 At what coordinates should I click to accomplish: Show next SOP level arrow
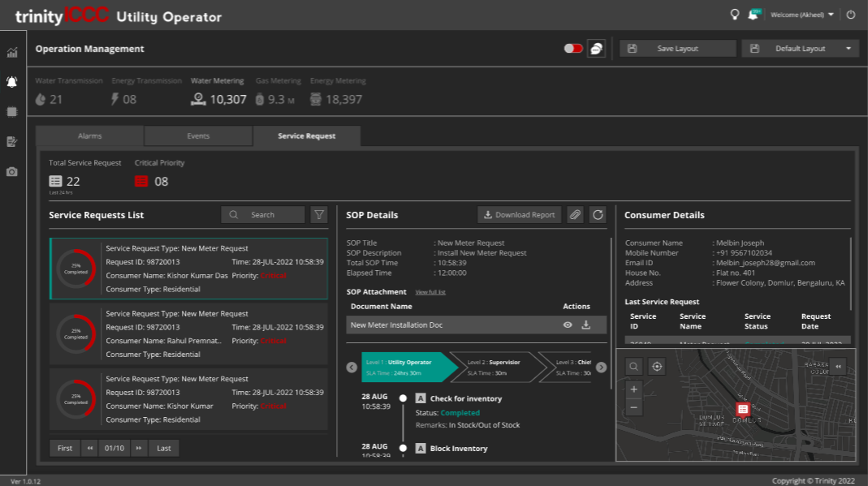(601, 367)
